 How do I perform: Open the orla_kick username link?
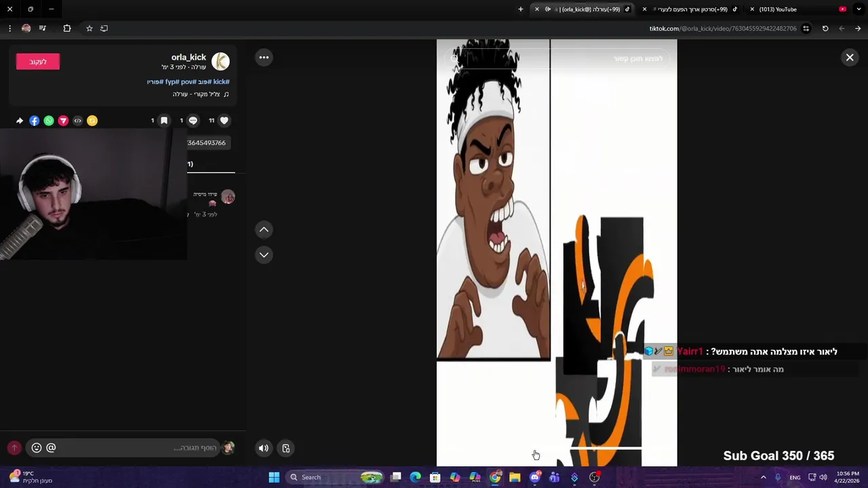pos(189,57)
